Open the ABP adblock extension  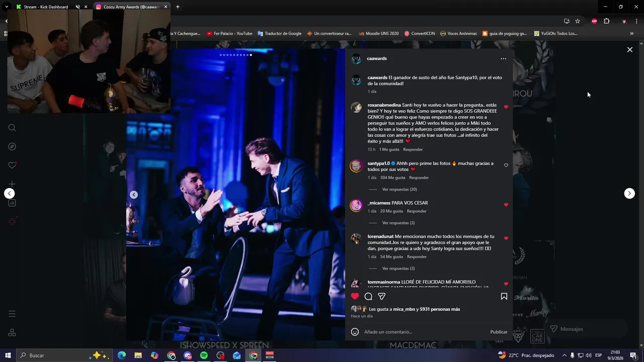pos(594,21)
